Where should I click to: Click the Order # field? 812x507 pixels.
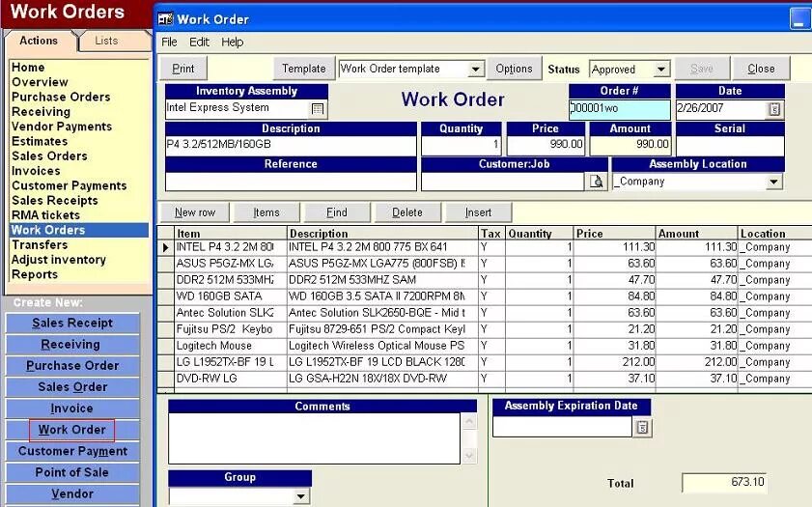619,109
